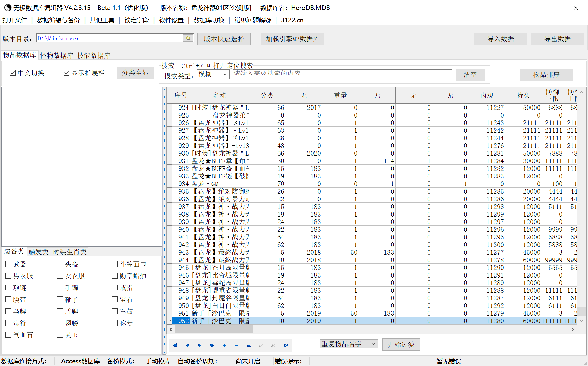588x366 pixels.
Task: Click the horizontal scrollbar thumb of the grid
Action: [x=214, y=330]
